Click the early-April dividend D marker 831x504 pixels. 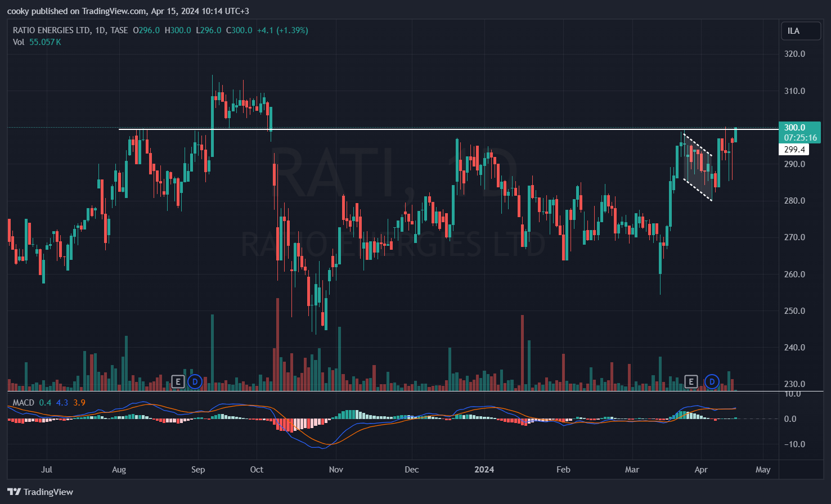(x=712, y=382)
